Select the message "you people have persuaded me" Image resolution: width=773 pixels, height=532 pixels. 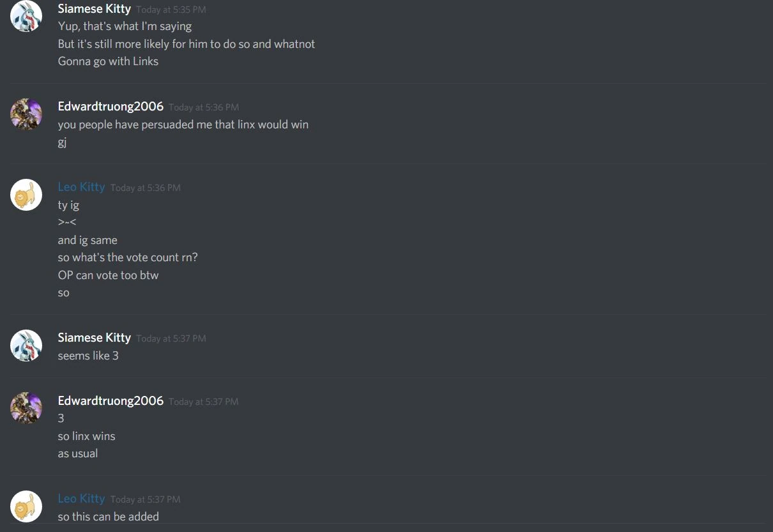183,125
